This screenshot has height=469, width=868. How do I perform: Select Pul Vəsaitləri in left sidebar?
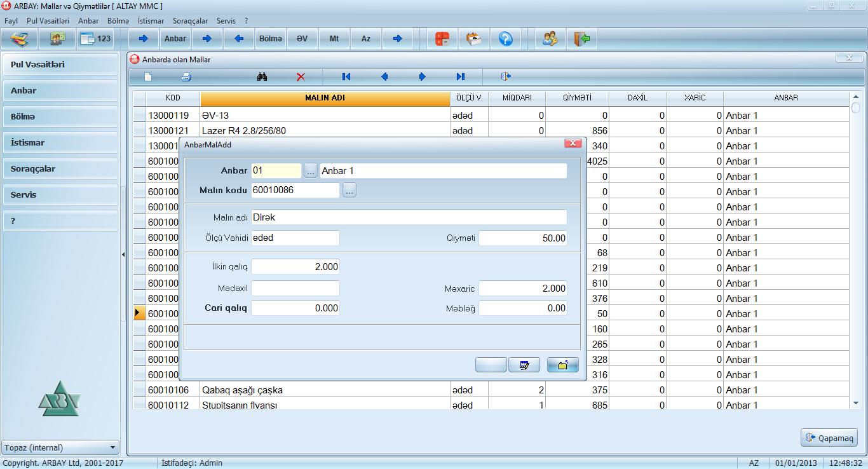60,64
